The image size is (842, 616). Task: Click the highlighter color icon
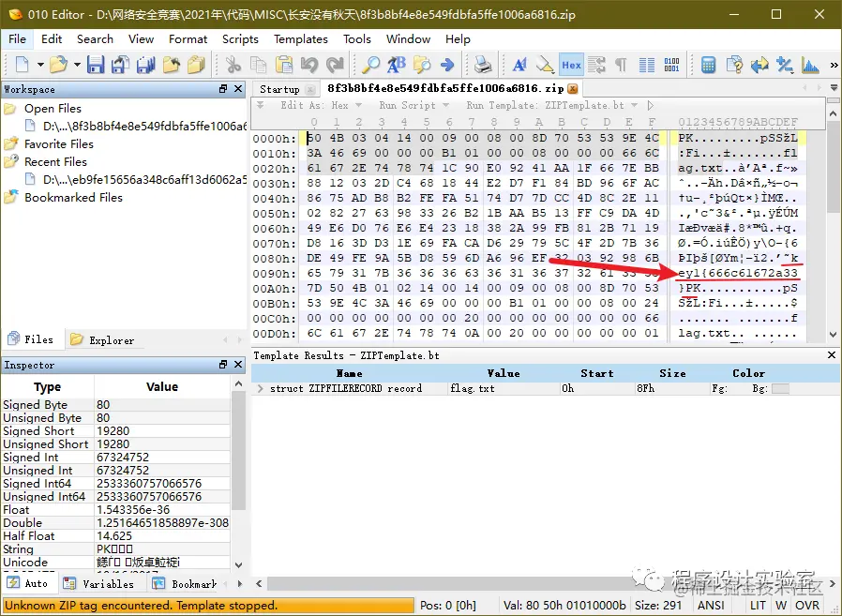point(545,65)
